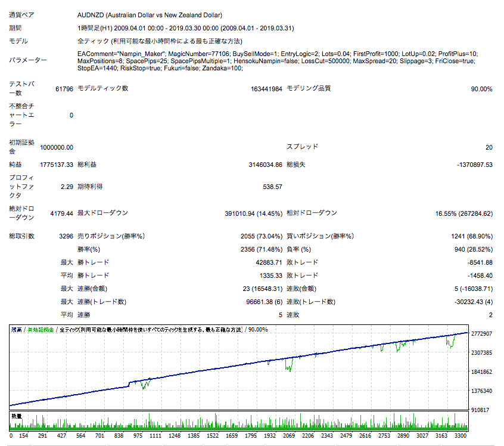
Task: Click the chart y-axis value 910817
Action: tap(480, 410)
